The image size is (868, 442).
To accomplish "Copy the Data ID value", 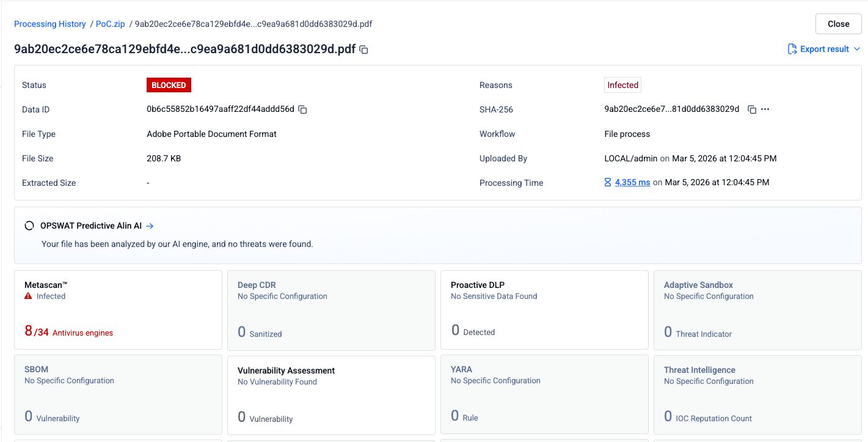I will click(x=302, y=109).
